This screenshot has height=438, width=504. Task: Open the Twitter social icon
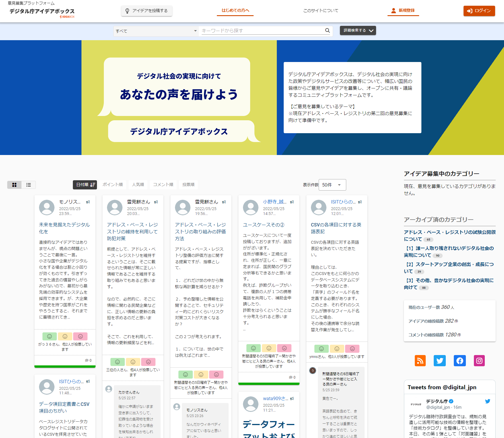(440, 361)
